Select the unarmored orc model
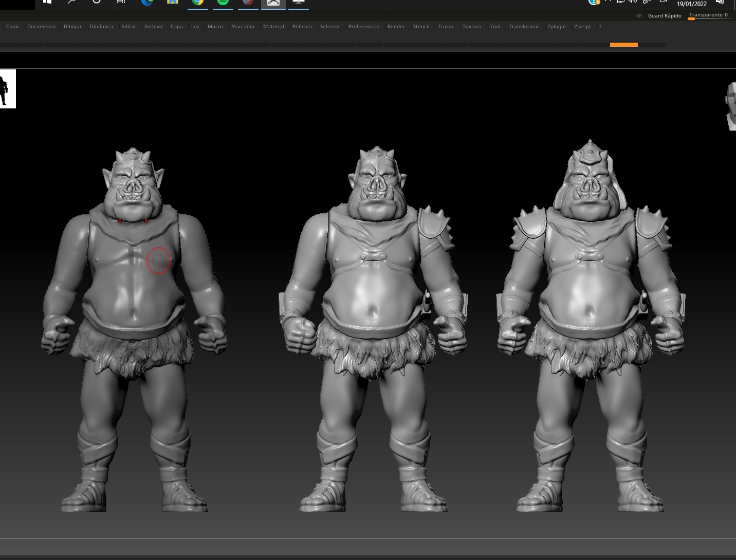Screen dimensions: 736x560 (x=134, y=330)
